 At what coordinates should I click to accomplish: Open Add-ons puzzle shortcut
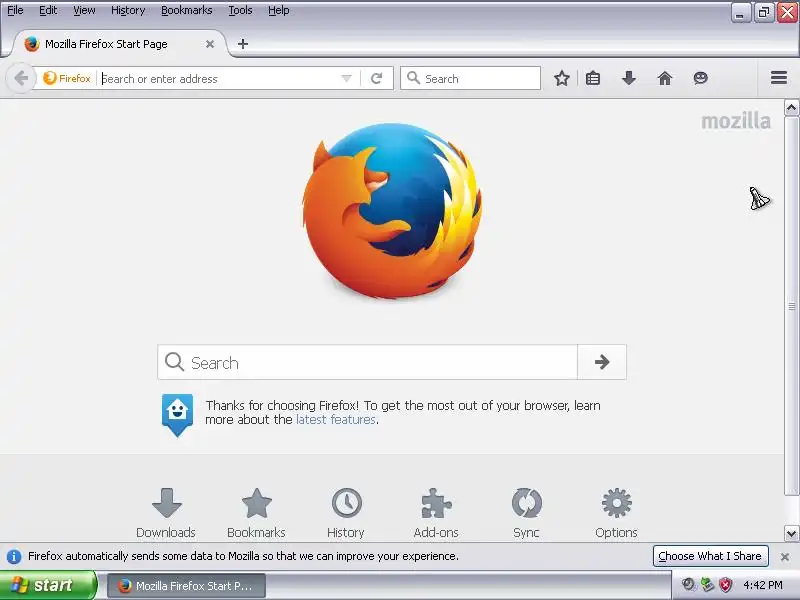tap(436, 513)
